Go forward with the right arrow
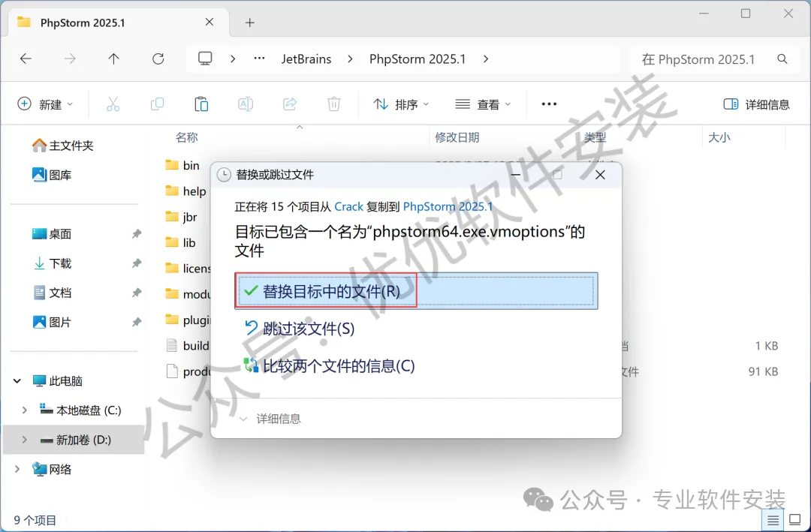 [69, 59]
